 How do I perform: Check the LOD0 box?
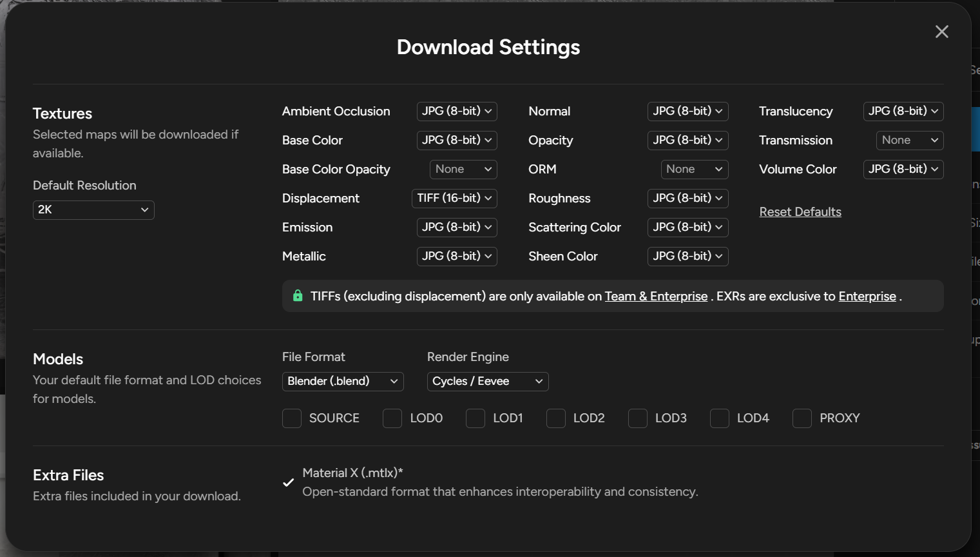(392, 418)
